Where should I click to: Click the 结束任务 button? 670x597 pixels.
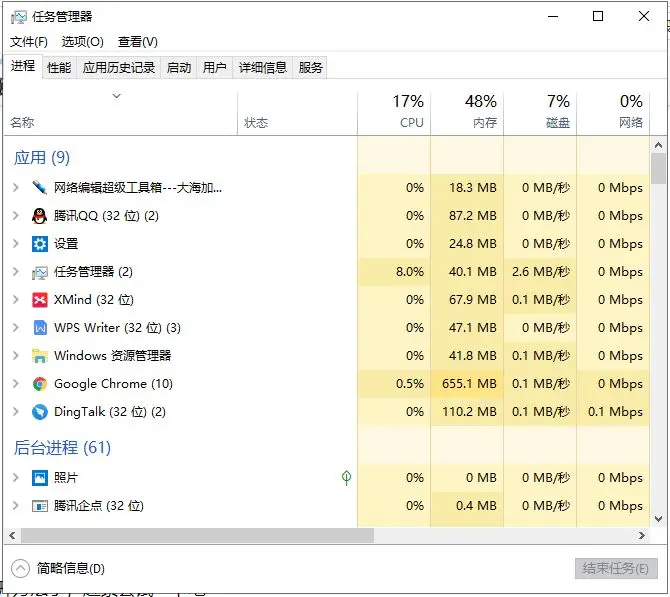(616, 568)
